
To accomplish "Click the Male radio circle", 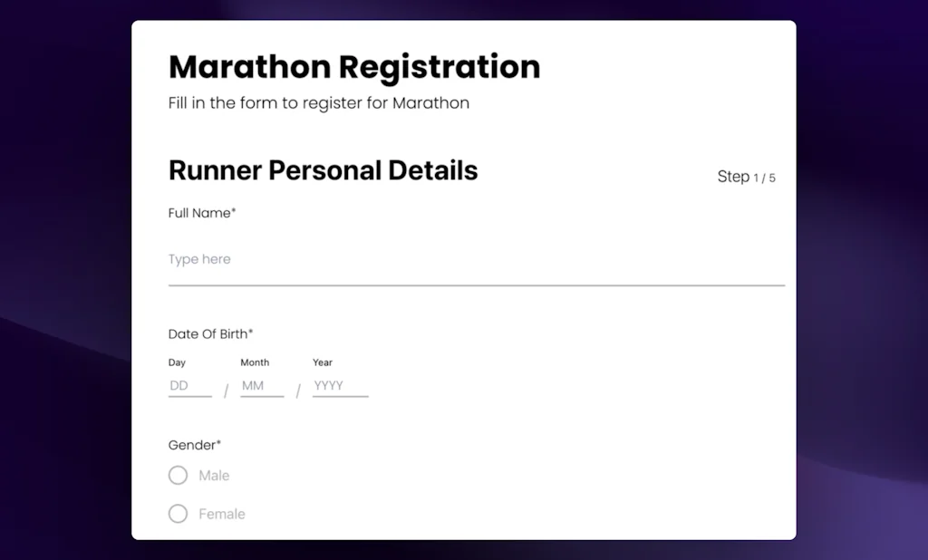I will [178, 475].
